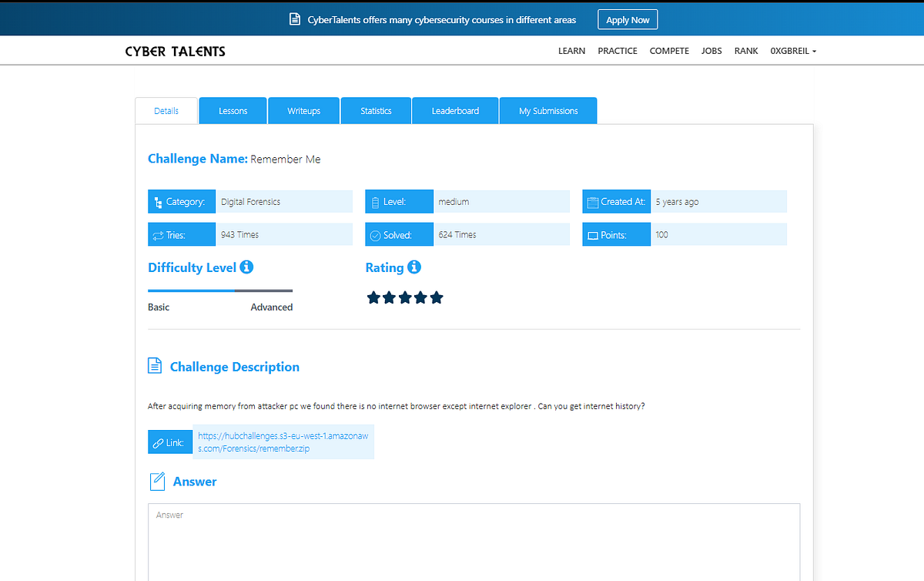Click the difficulty level progress bar
The image size is (924, 581).
point(220,290)
